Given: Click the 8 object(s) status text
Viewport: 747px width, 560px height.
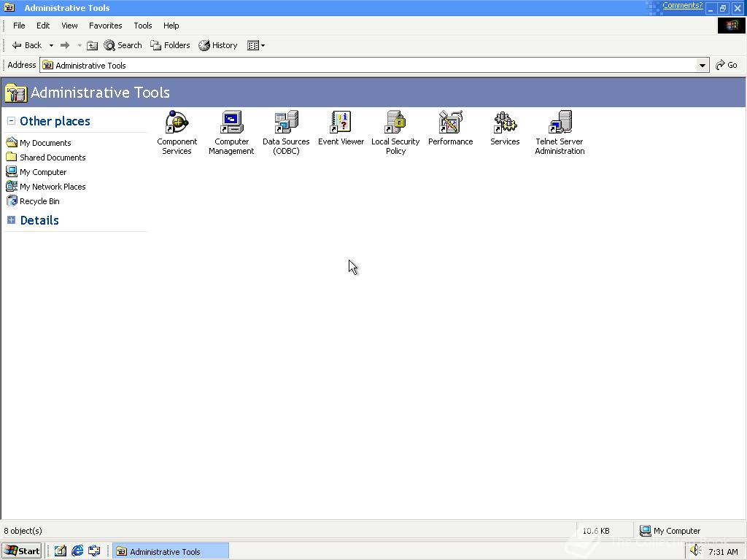Looking at the screenshot, I should click(x=23, y=531).
